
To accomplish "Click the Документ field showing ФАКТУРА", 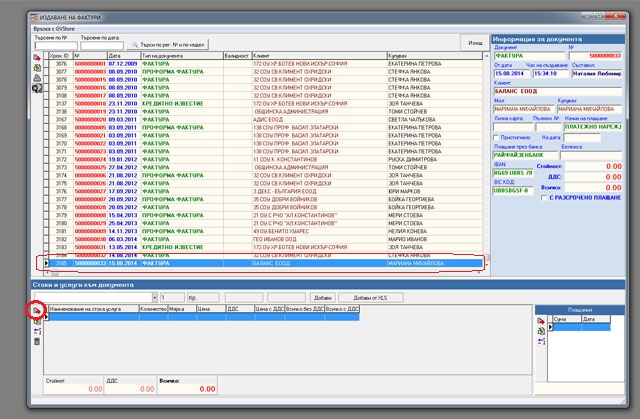I will (x=529, y=56).
